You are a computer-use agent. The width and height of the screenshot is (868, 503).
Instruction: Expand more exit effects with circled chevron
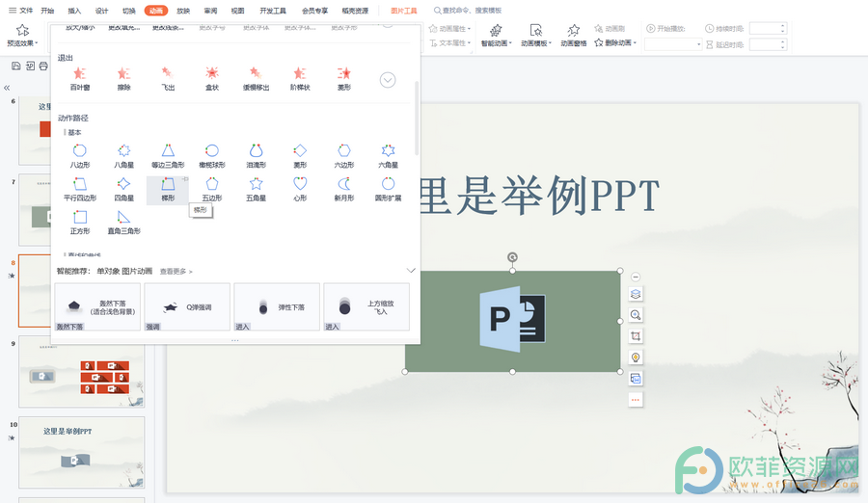pyautogui.click(x=388, y=80)
